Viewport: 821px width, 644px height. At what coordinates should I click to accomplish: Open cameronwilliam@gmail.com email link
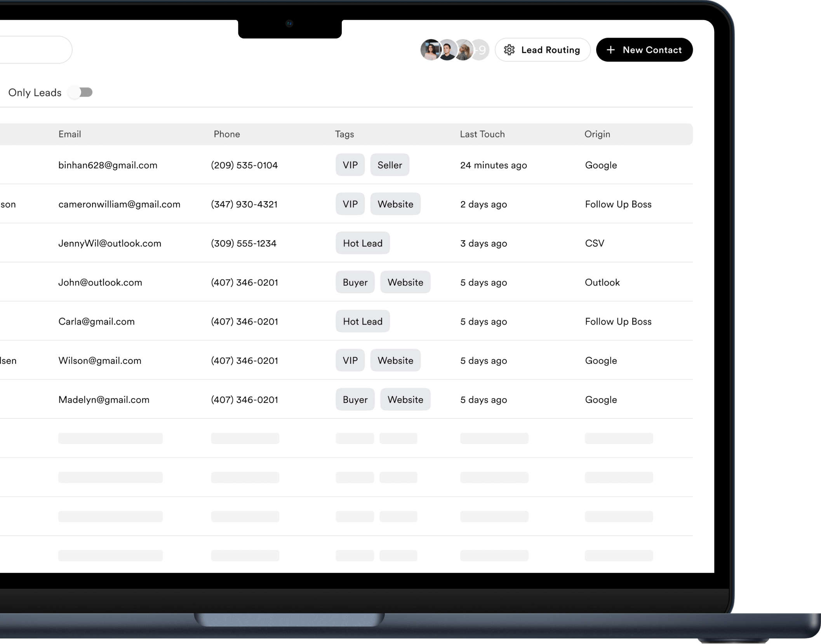119,204
